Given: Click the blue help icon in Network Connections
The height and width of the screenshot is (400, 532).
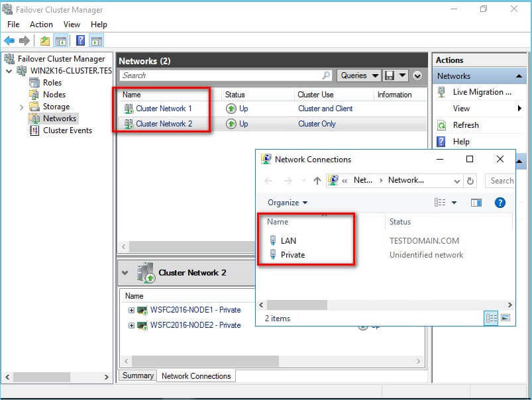Looking at the screenshot, I should tap(500, 203).
